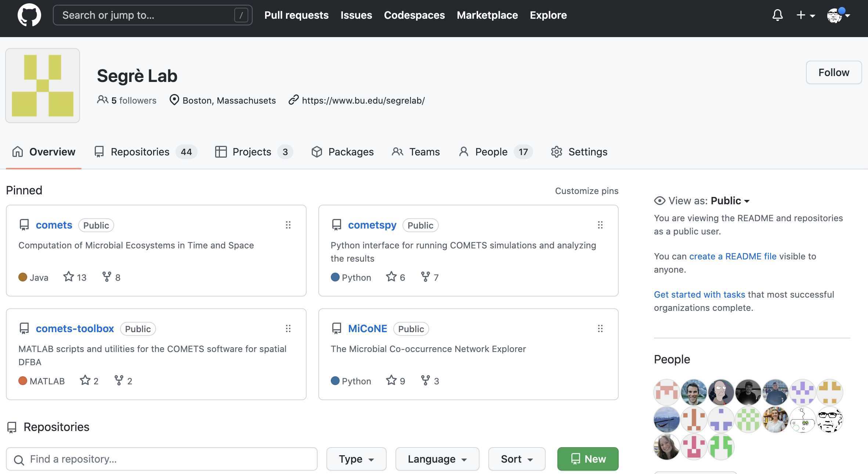Open the comets repository
The width and height of the screenshot is (868, 474).
click(x=54, y=225)
